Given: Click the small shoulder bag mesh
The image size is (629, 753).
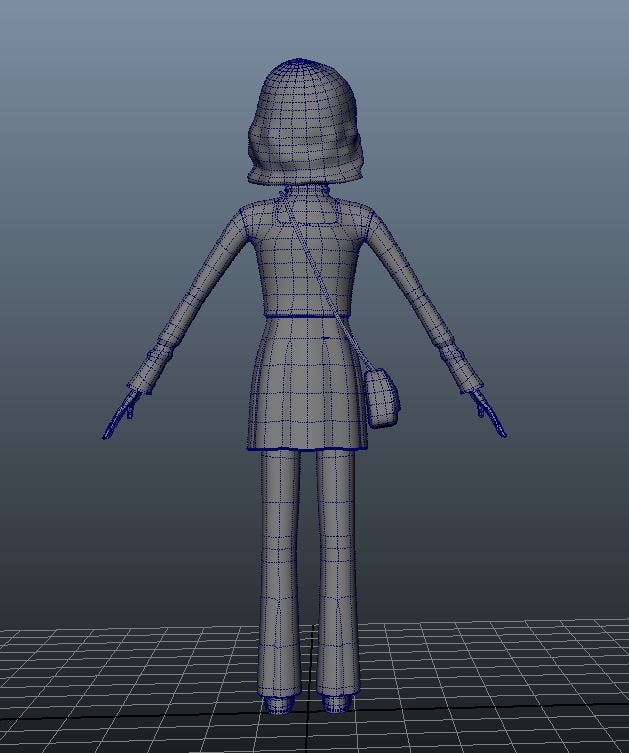Looking at the screenshot, I should [384, 398].
